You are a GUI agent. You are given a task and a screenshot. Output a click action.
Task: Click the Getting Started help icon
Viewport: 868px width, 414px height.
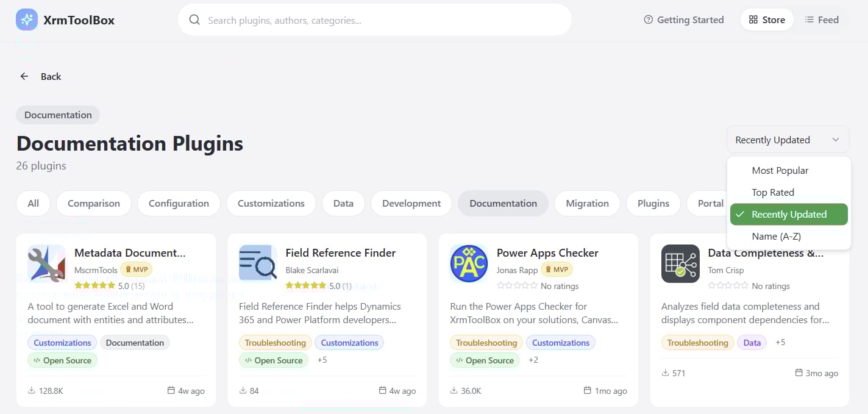[x=648, y=20]
